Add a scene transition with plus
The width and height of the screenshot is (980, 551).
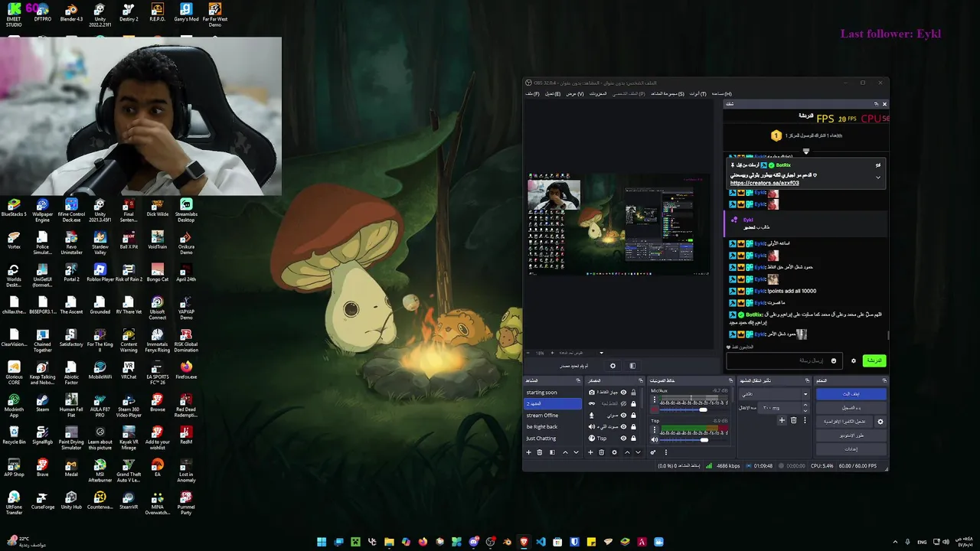click(782, 420)
